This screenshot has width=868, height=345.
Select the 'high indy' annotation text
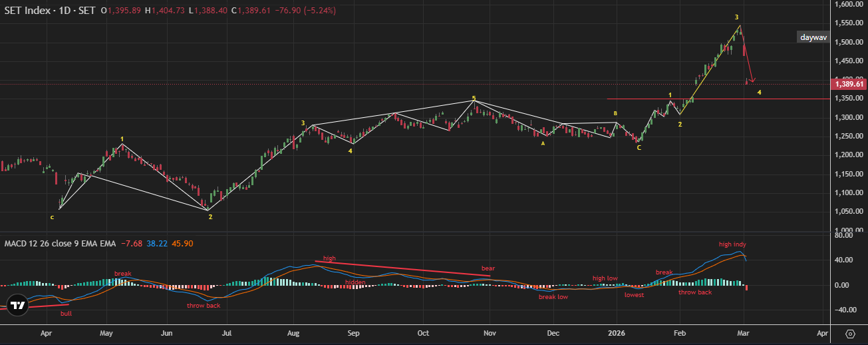coord(732,244)
